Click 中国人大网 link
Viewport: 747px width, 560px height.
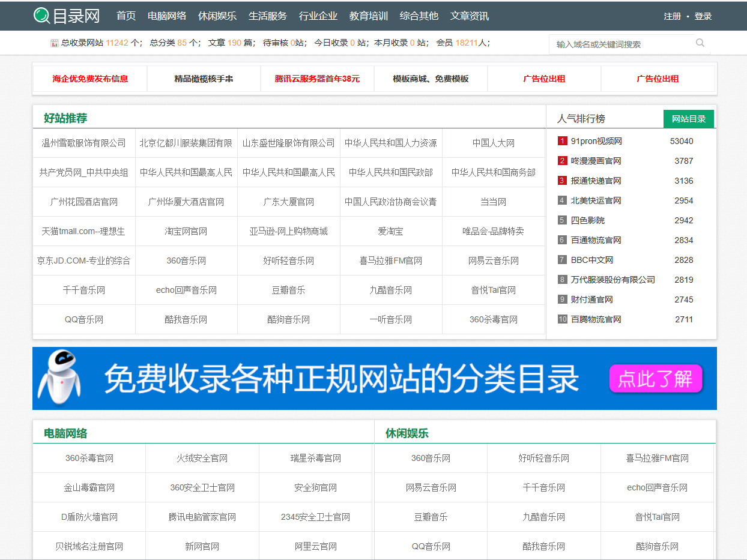(x=494, y=143)
